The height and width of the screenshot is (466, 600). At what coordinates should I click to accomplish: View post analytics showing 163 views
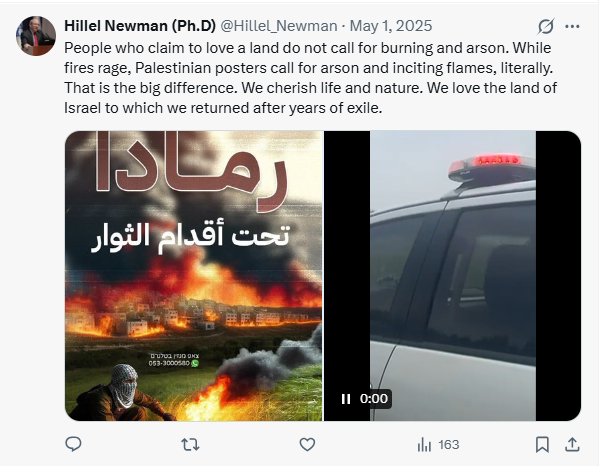point(438,445)
